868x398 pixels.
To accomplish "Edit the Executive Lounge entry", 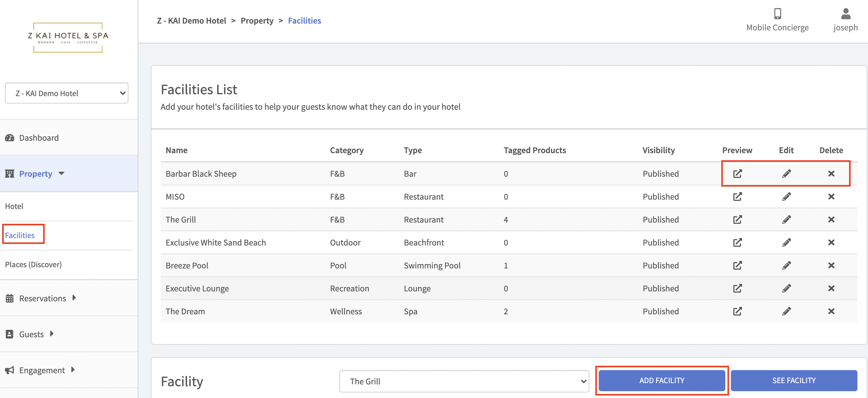I will 786,288.
